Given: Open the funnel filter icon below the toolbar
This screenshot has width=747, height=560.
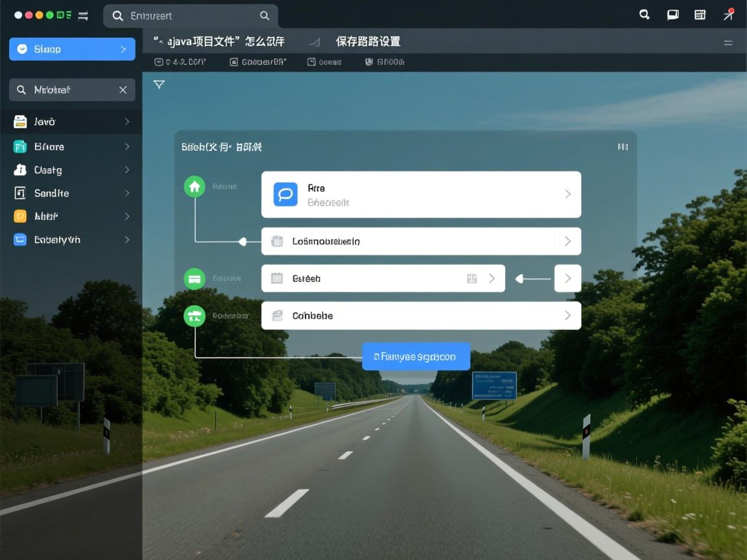Looking at the screenshot, I should point(159,84).
